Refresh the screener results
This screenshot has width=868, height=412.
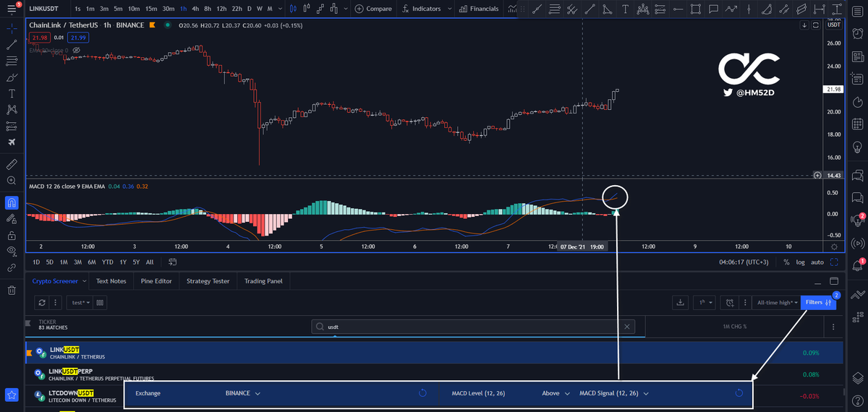[42, 302]
